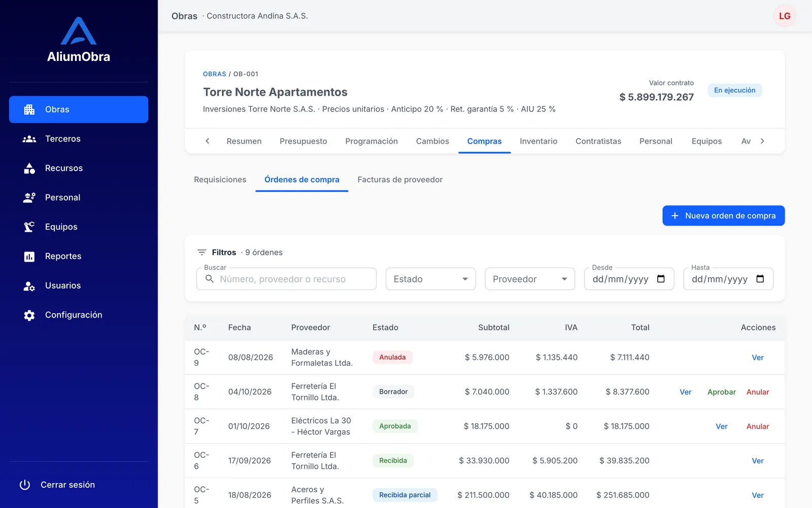The image size is (812, 508).
Task: Click the OBRAS breadcrumb link
Action: pyautogui.click(x=215, y=74)
